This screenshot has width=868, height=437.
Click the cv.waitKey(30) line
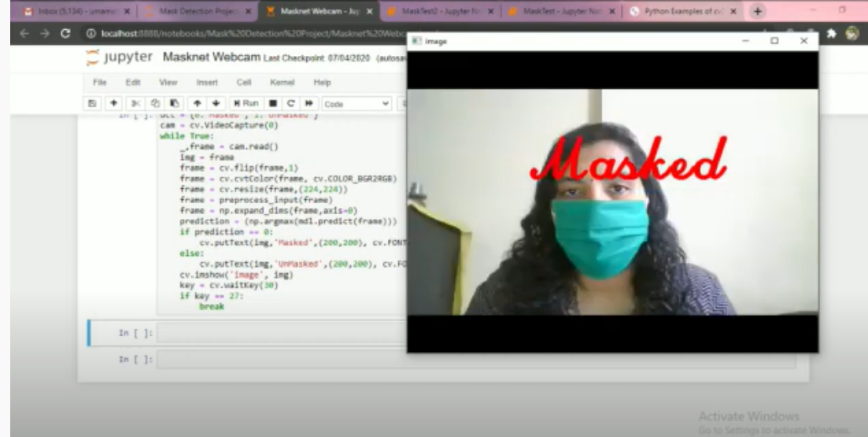[x=229, y=285]
